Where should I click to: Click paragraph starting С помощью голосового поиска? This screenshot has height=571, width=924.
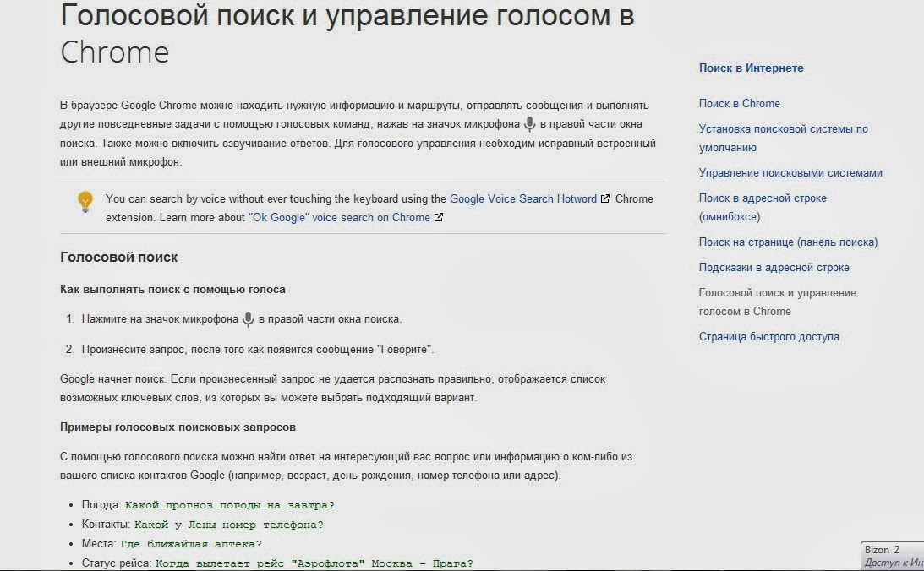click(346, 466)
